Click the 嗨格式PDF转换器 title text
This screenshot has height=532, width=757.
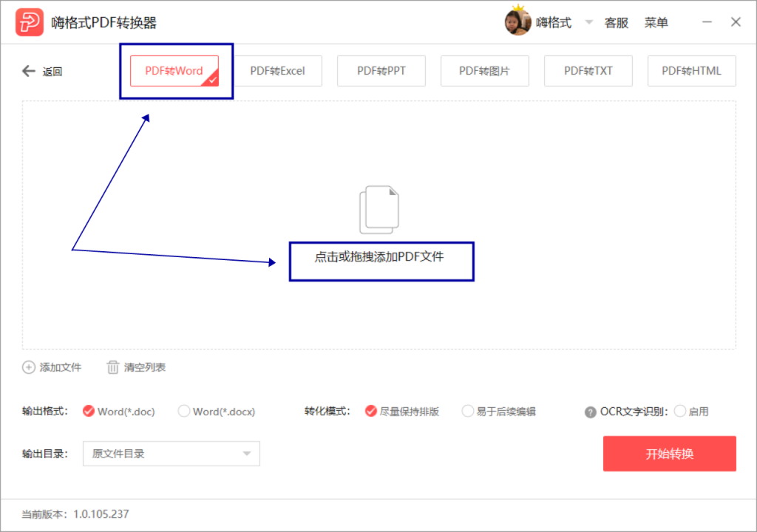point(104,23)
